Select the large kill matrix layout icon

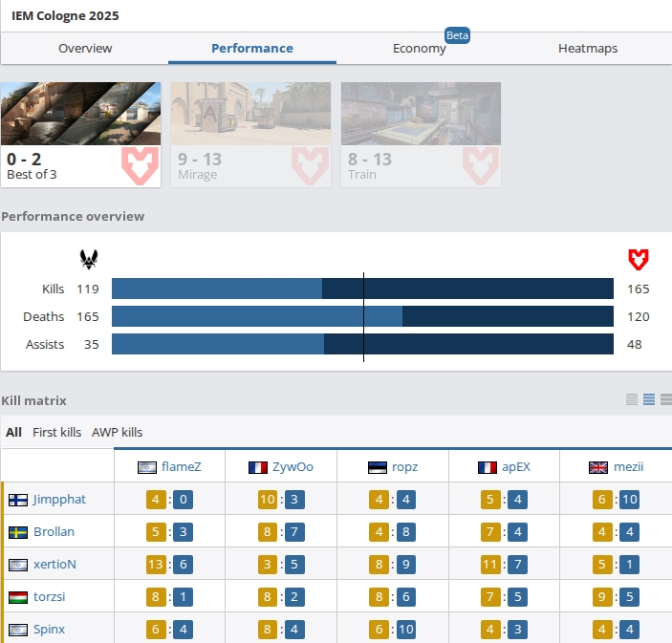pyautogui.click(x=666, y=399)
